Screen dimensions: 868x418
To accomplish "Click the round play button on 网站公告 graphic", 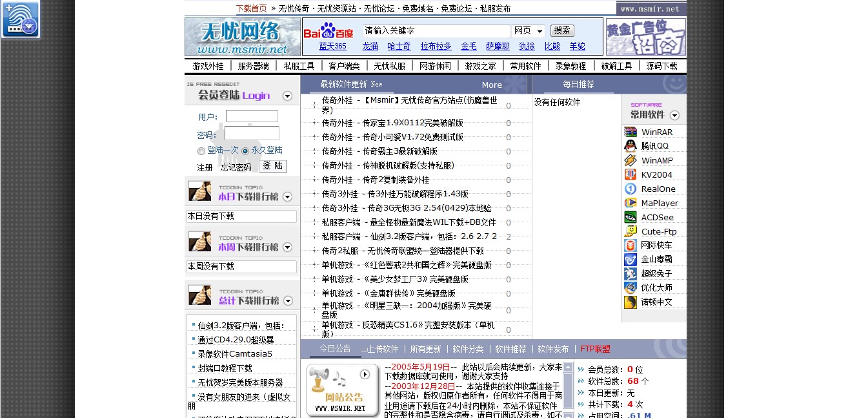I will click(365, 374).
